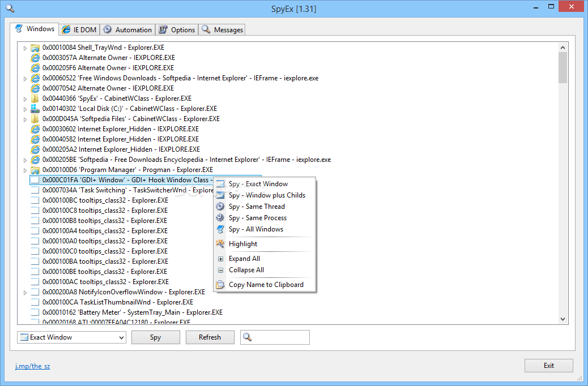
Task: Click the Refresh button
Action: point(210,337)
